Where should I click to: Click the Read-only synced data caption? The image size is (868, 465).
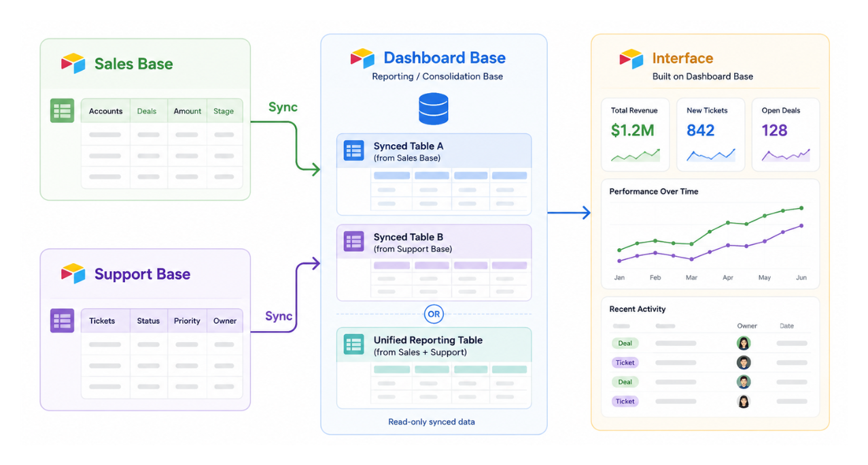(x=432, y=421)
